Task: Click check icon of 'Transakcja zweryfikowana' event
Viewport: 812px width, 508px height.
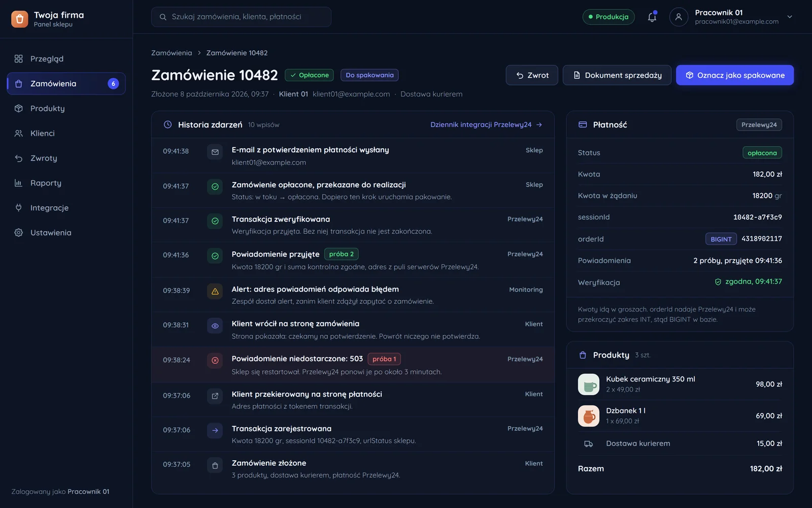Action: [x=215, y=221]
